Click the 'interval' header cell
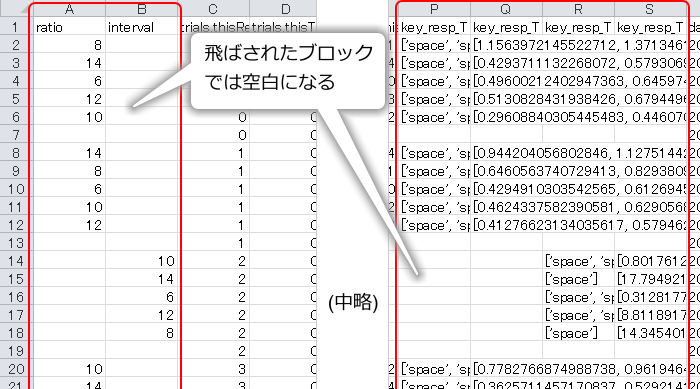This screenshot has height=389, width=700. coord(142,27)
